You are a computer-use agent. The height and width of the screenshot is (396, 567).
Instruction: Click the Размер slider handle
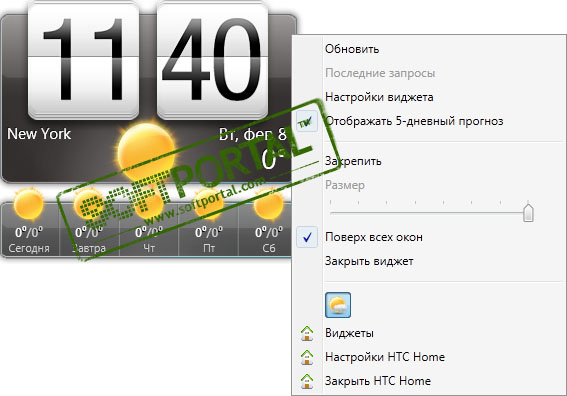click(x=528, y=212)
